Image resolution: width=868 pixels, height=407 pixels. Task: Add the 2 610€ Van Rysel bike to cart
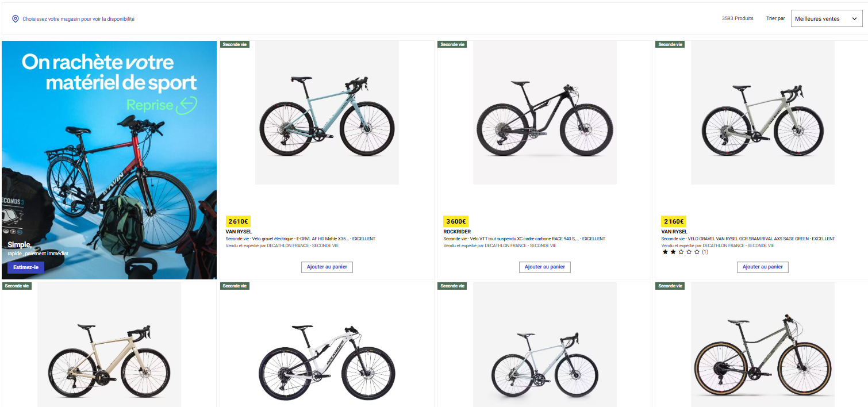pyautogui.click(x=327, y=267)
